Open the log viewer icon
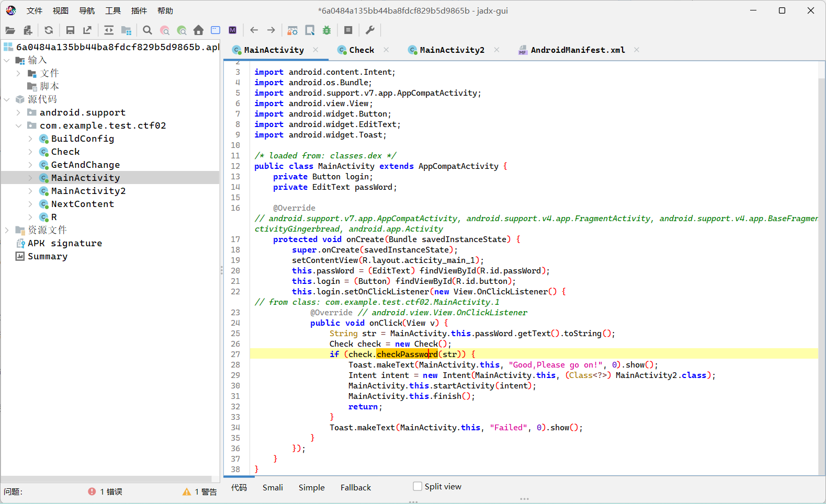 pyautogui.click(x=348, y=30)
